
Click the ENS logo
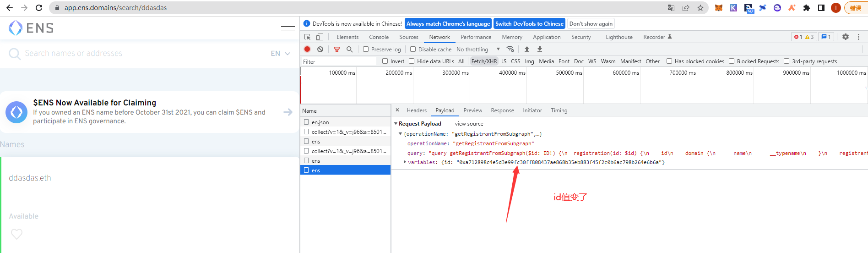pyautogui.click(x=31, y=28)
